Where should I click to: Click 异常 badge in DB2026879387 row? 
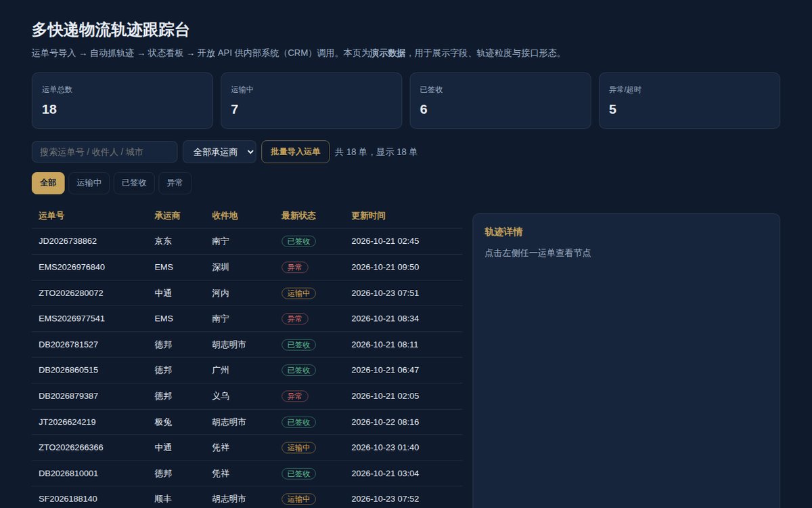[295, 396]
